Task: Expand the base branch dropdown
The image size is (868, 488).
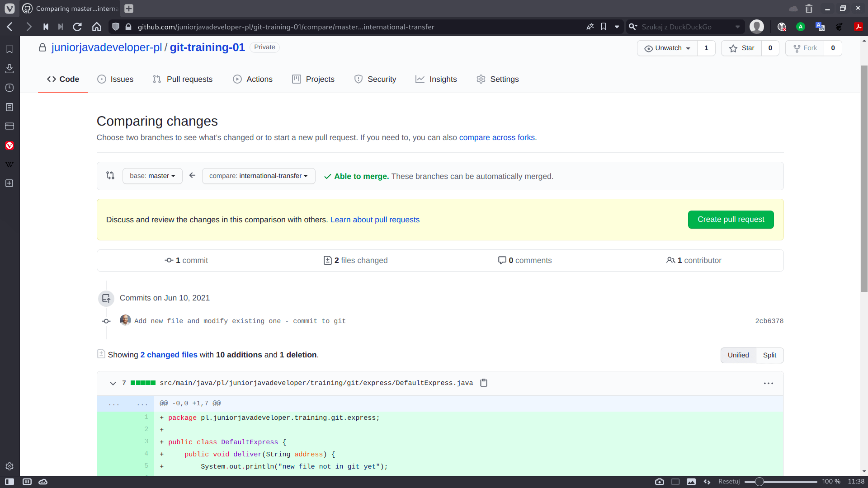Action: click(152, 175)
